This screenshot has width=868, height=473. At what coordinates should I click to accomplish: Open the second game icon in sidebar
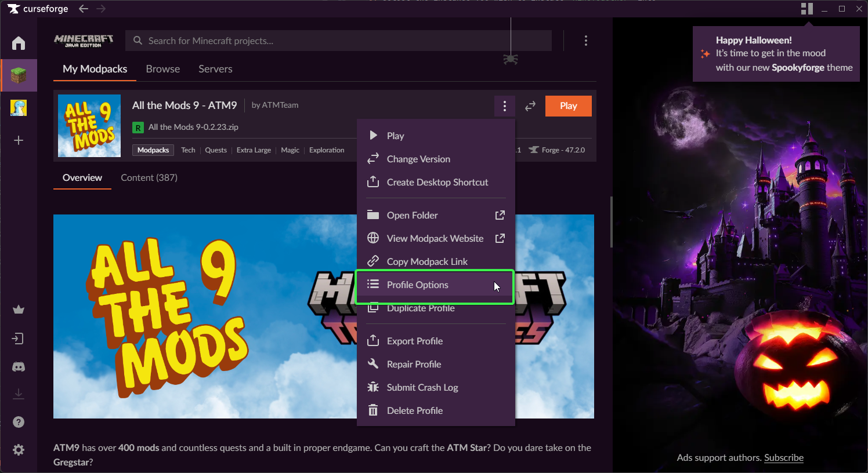(x=19, y=108)
